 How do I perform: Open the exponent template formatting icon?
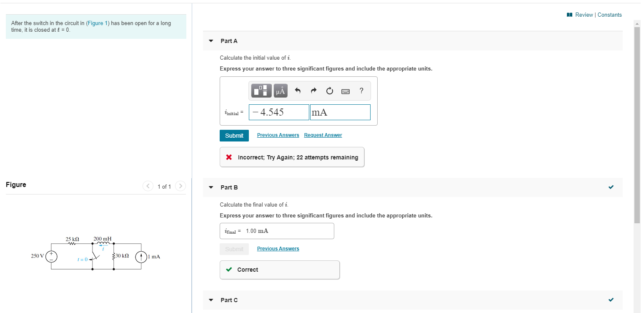261,91
